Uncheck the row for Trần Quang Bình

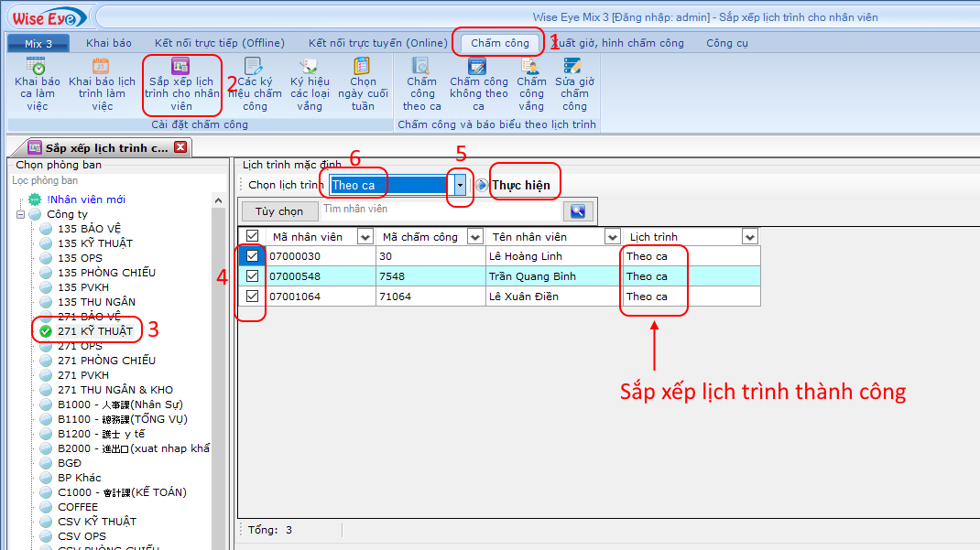pos(252,276)
